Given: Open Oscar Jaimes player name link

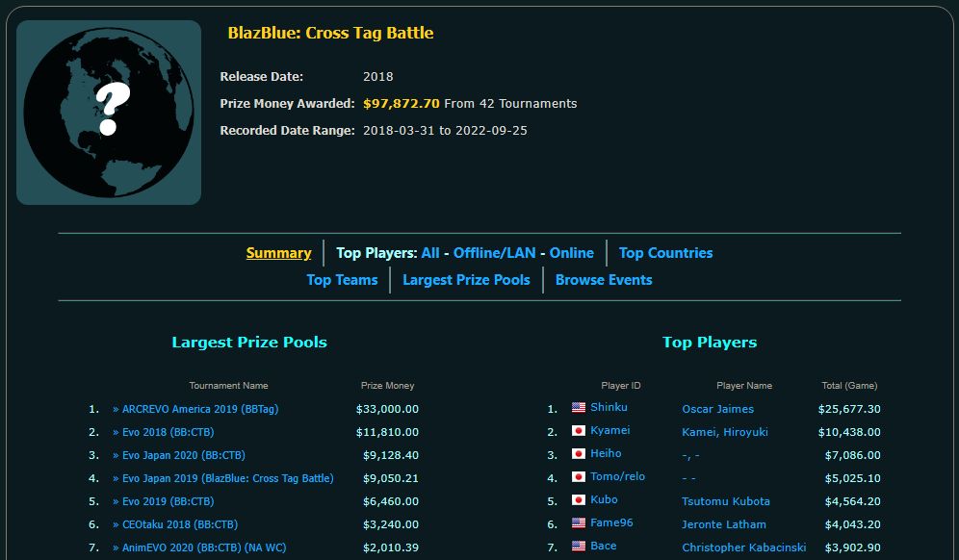Looking at the screenshot, I should [717, 409].
